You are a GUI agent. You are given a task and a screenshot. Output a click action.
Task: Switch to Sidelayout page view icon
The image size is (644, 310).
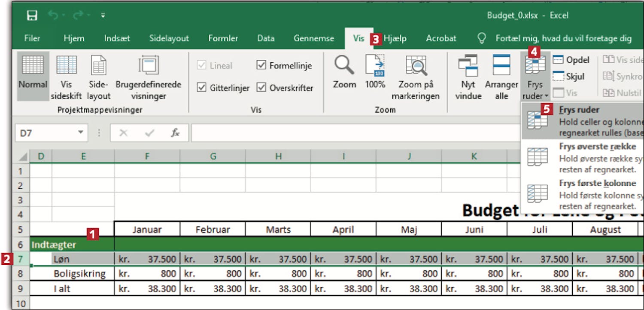[99, 66]
